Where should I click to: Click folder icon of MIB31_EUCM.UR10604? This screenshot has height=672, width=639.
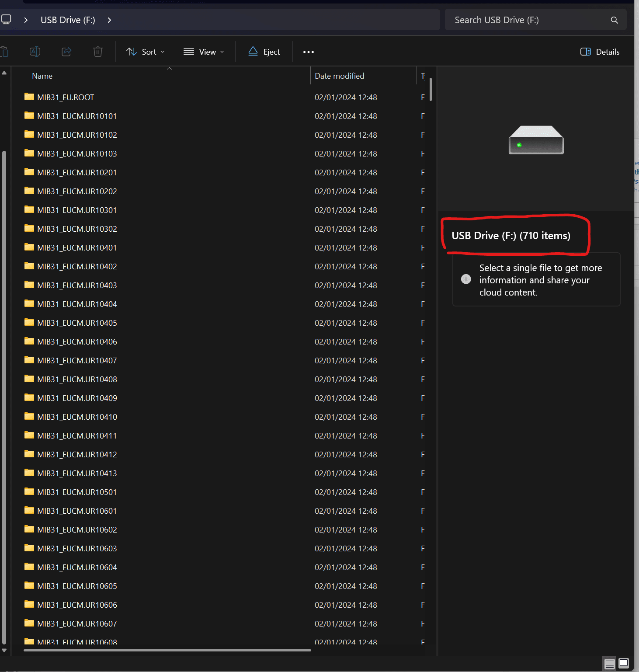point(29,567)
